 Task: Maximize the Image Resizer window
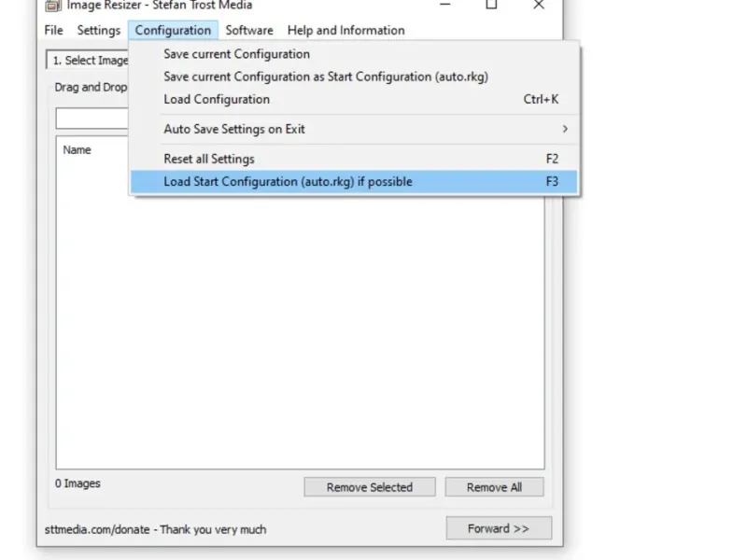[491, 5]
